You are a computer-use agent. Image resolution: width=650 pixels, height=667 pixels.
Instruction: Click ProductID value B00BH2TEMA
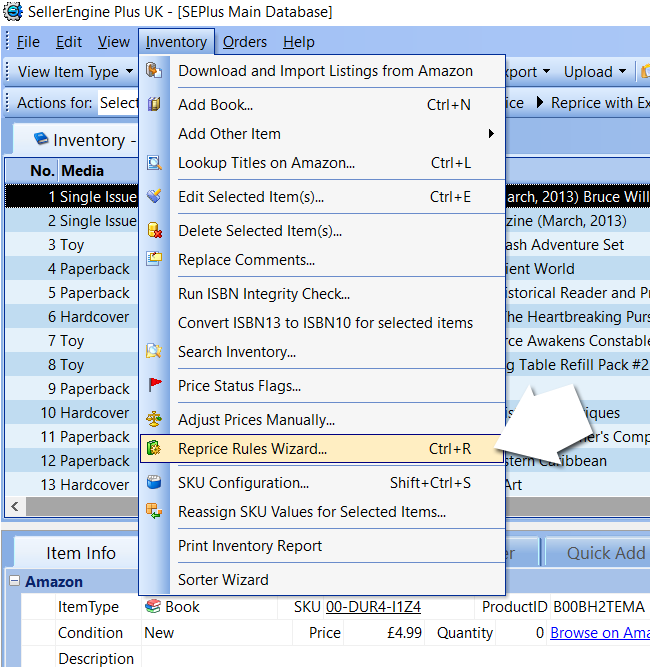point(599,607)
